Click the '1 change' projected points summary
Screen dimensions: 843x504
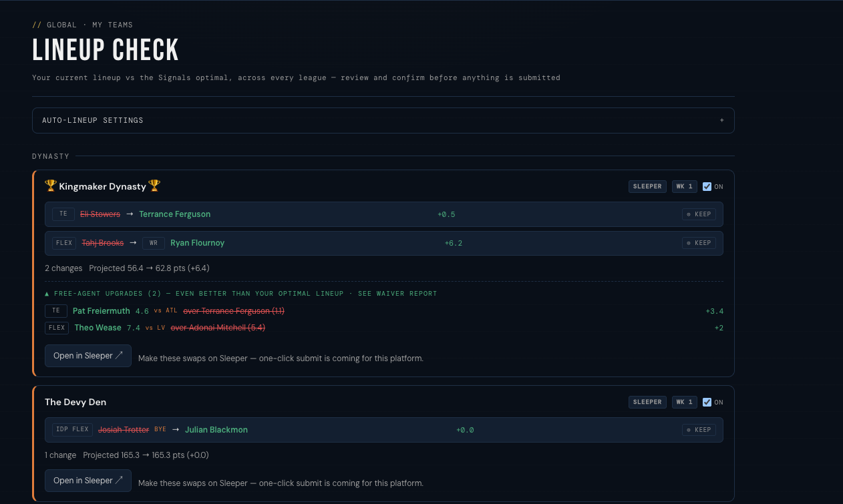coord(127,455)
